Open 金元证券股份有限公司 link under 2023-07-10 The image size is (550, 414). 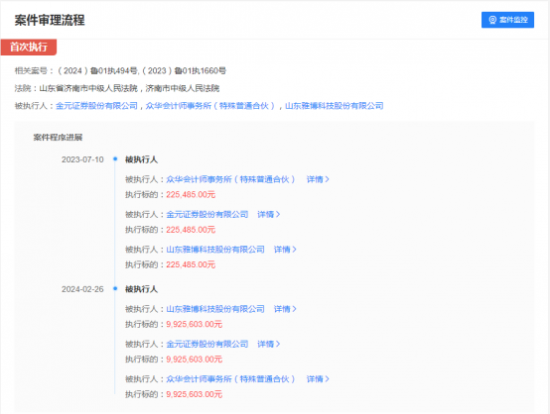(x=207, y=214)
